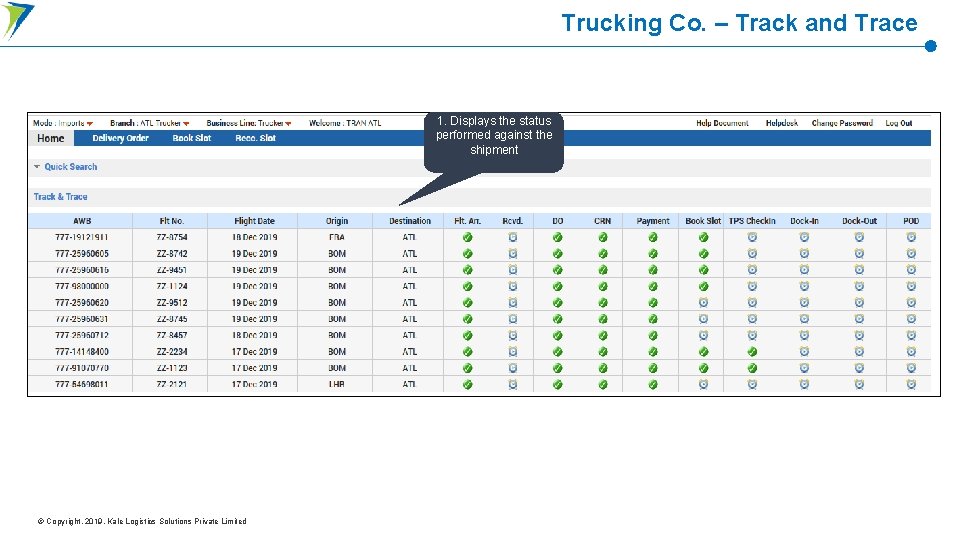Viewport: 960px width, 540px height.
Task: Open the Business Line Trucker dropdown arrow
Action: click(x=288, y=124)
